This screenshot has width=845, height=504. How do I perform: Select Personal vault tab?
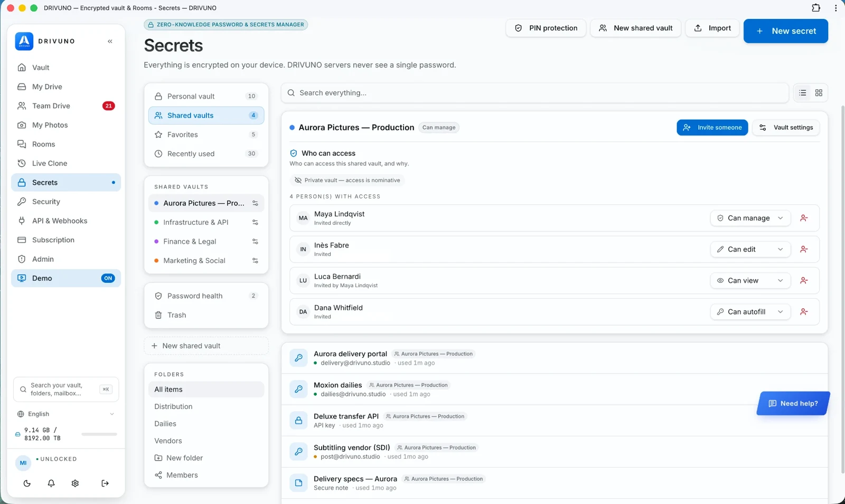(206, 96)
